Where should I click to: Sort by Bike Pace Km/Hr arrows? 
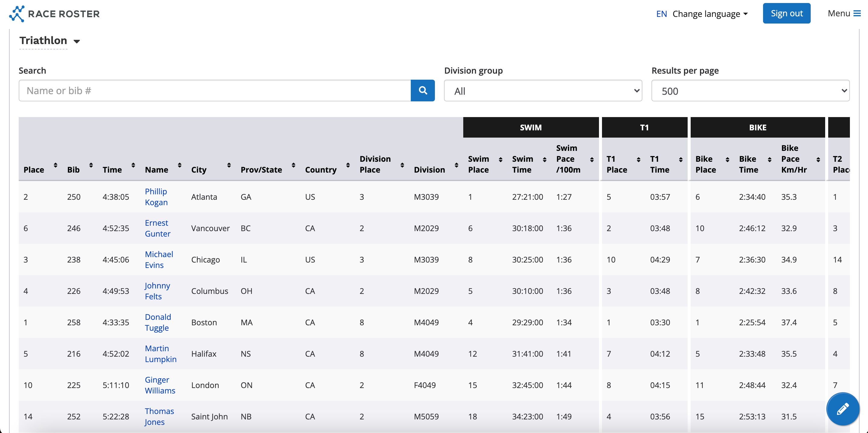(x=818, y=160)
